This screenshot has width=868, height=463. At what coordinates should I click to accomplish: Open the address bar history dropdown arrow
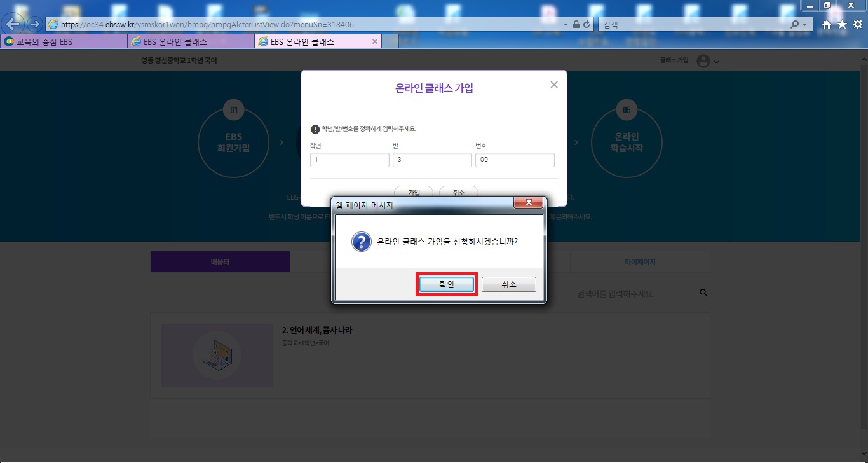coord(566,24)
